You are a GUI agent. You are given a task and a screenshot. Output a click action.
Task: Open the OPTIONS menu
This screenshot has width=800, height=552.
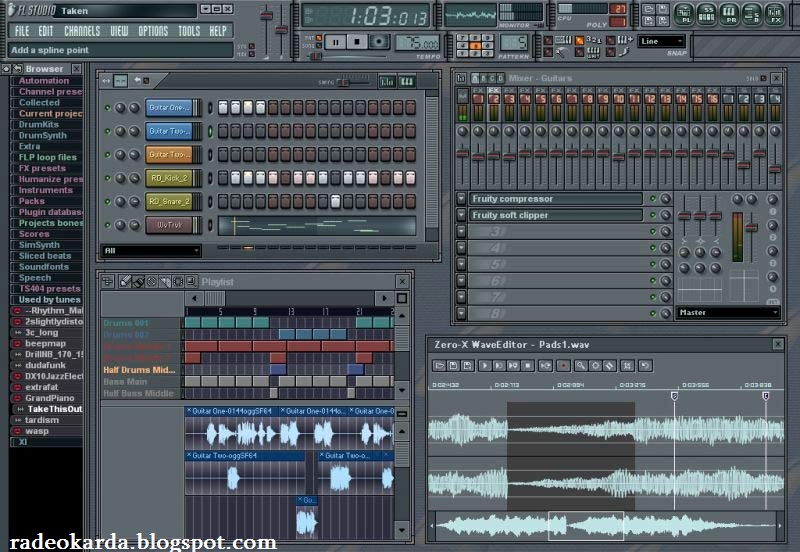[x=153, y=31]
